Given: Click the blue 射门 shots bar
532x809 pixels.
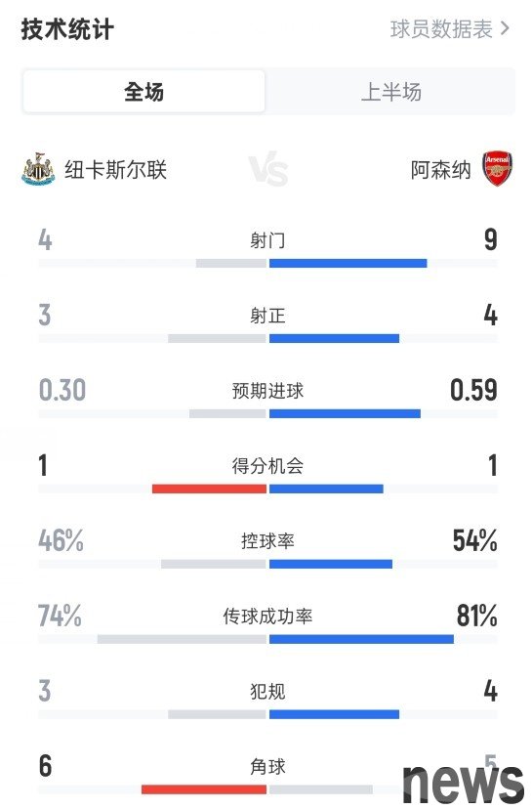Looking at the screenshot, I should pyautogui.click(x=348, y=263).
